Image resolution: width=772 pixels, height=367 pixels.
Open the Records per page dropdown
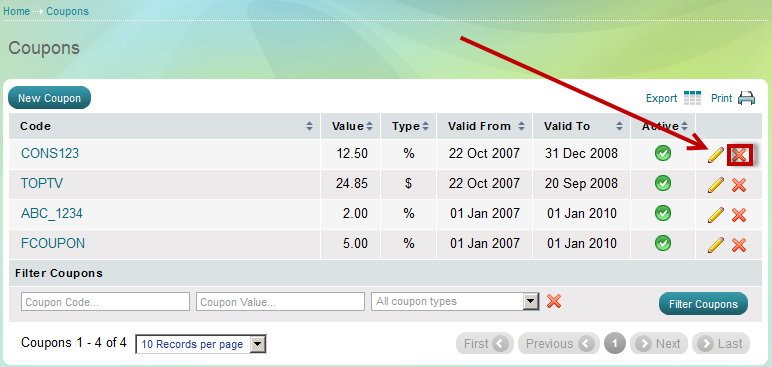coord(201,344)
